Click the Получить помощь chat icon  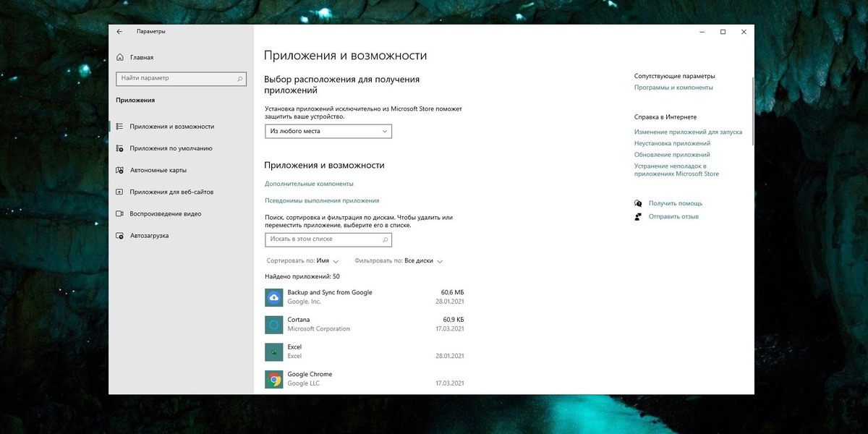coord(638,203)
